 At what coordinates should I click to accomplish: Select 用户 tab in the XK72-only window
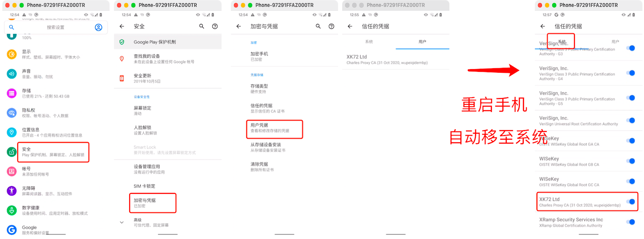click(422, 42)
